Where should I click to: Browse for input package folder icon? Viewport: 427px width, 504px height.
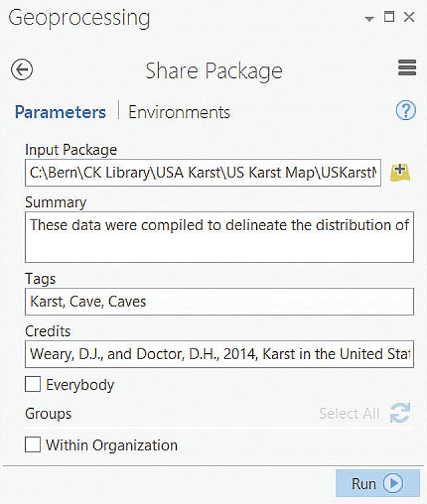400,173
